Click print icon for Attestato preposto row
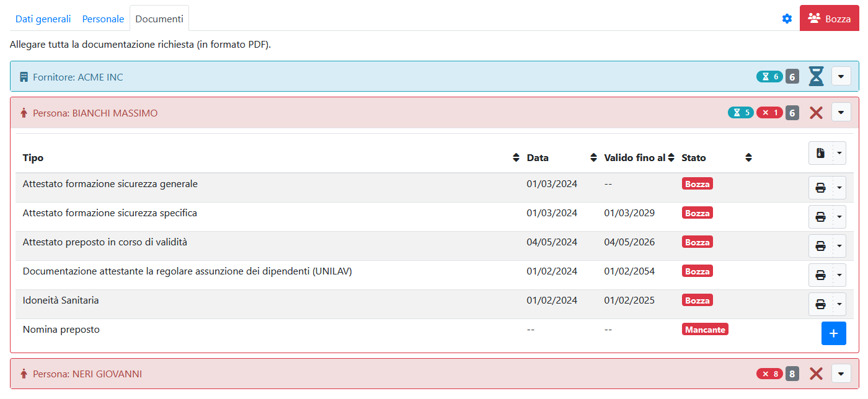 tap(820, 246)
